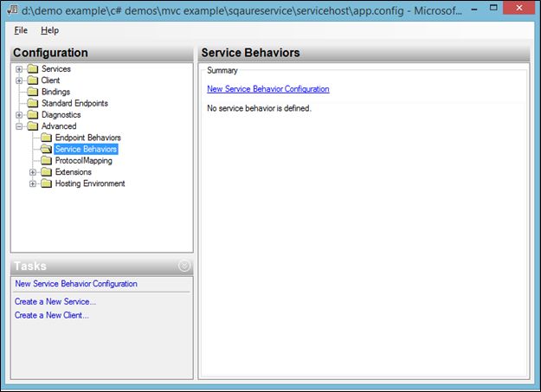Viewport: 541px width, 392px height.
Task: Select the Services label in tree
Action: point(56,69)
